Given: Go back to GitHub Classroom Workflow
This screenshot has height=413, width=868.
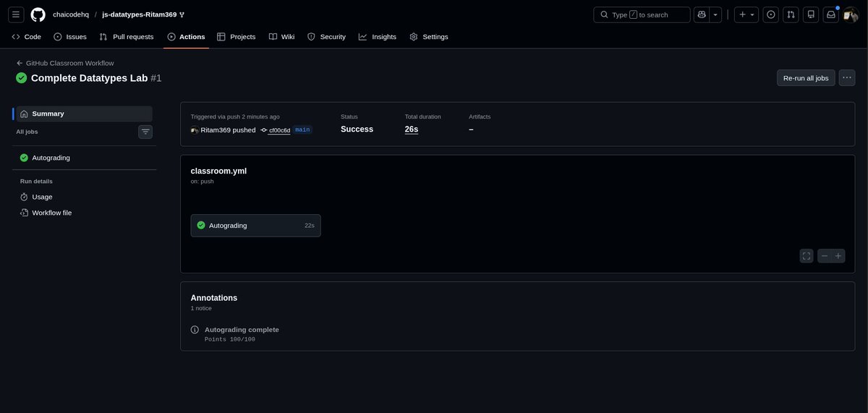Looking at the screenshot, I should 65,63.
